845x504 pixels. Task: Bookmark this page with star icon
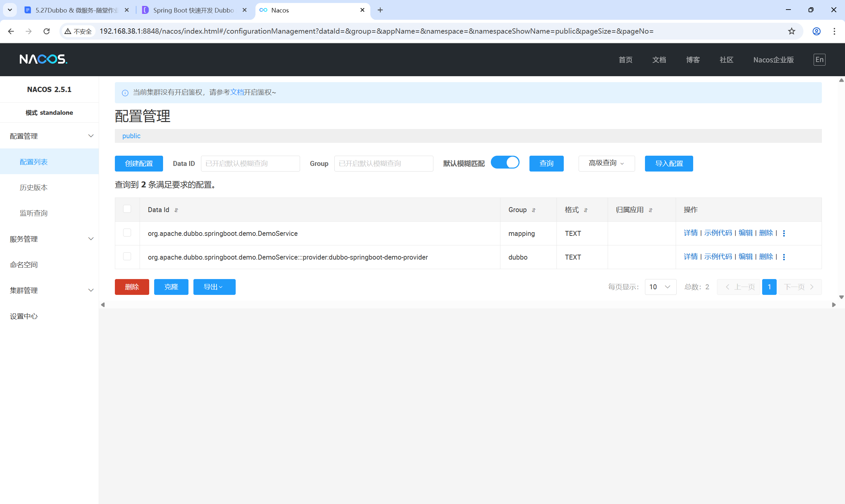(x=791, y=31)
